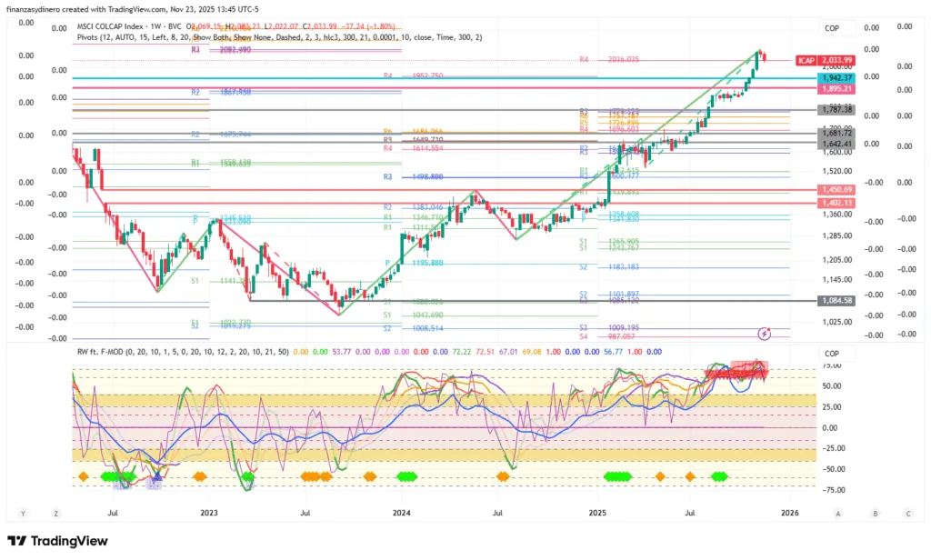Click the 2024 label on the time axis
The width and height of the screenshot is (931, 560).
(402, 514)
